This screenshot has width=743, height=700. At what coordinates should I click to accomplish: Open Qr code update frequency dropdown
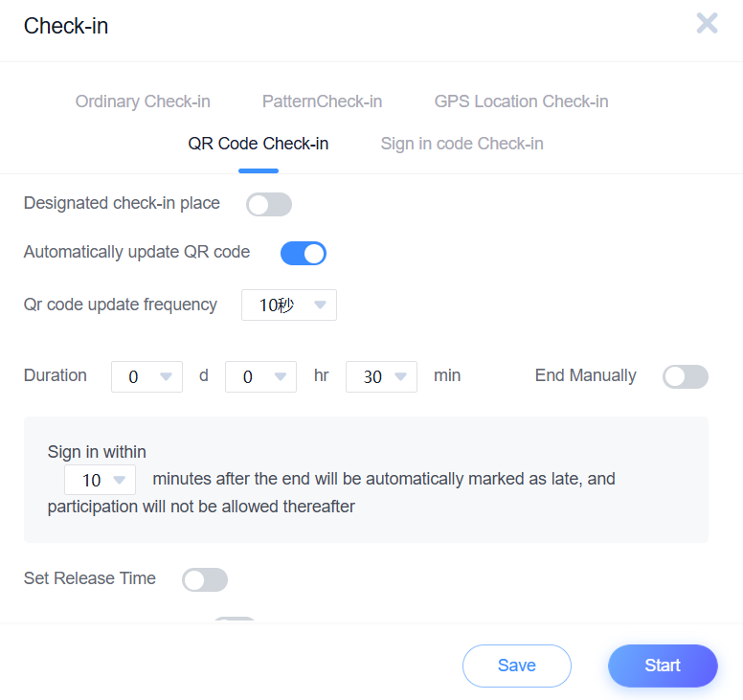click(x=288, y=305)
